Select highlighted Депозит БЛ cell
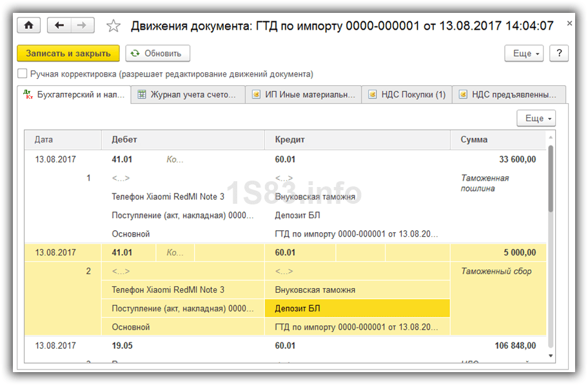The height and width of the screenshot is (385, 588). coord(357,308)
